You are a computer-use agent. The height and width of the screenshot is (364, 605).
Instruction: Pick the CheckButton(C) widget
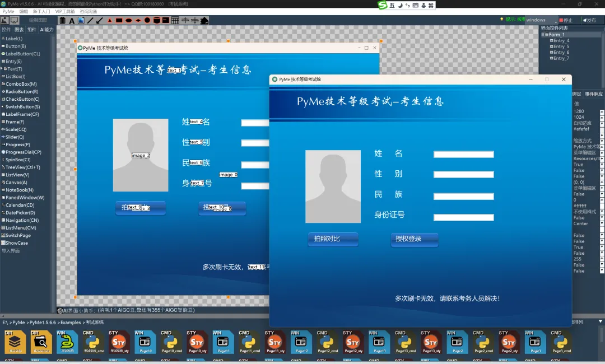coord(20,99)
